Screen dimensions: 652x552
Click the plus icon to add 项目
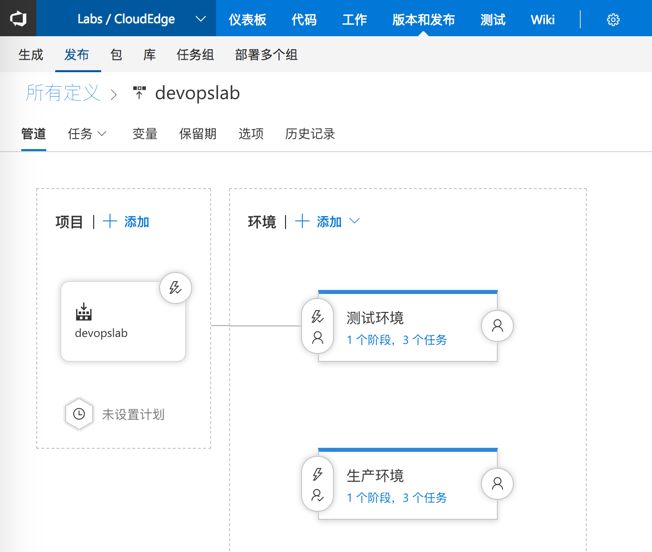coord(110,221)
